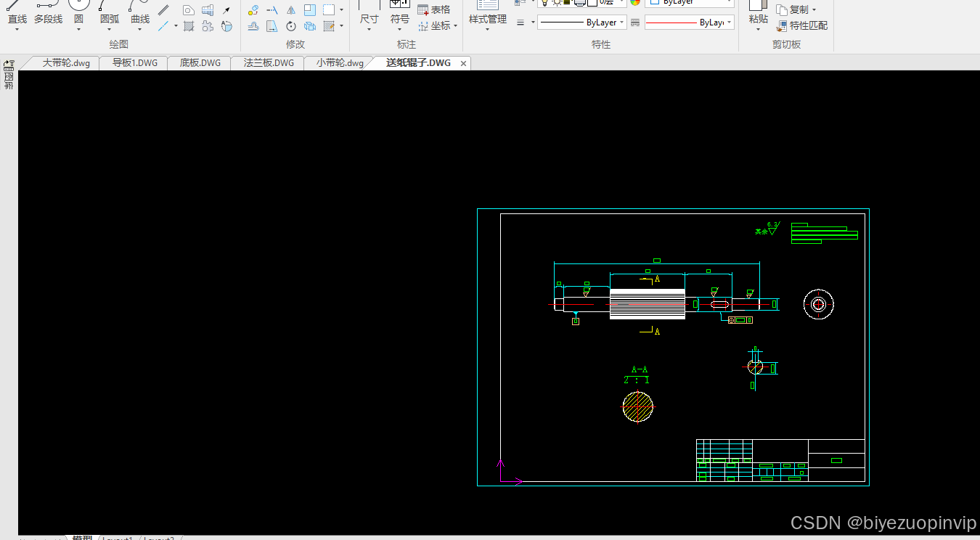This screenshot has height=540, width=980.
Task: Click the drawing title block table
Action: 780,460
